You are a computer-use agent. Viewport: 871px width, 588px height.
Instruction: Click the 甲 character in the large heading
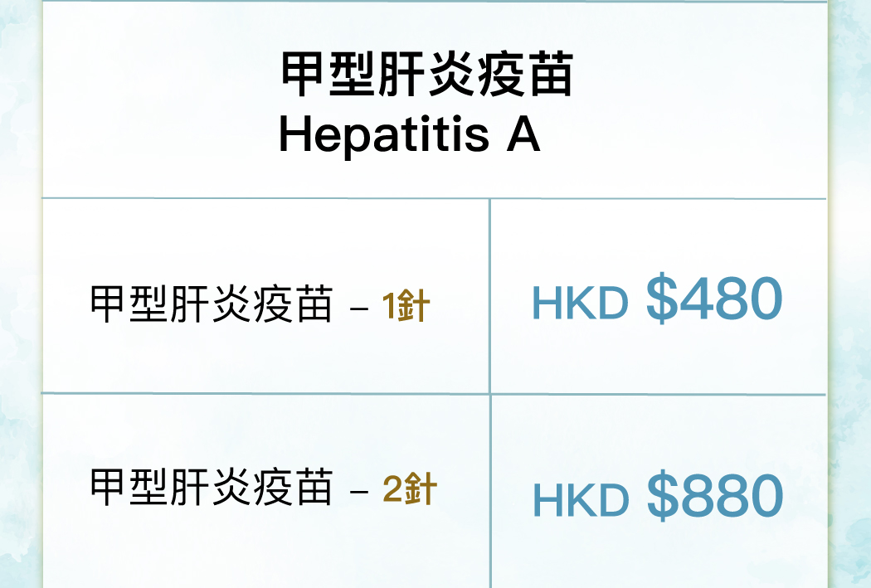(303, 75)
